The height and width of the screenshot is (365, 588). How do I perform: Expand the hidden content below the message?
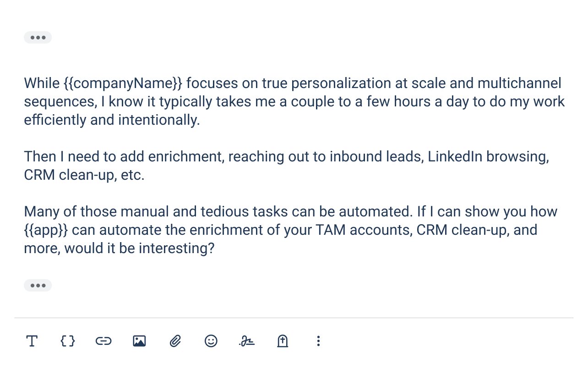38,285
